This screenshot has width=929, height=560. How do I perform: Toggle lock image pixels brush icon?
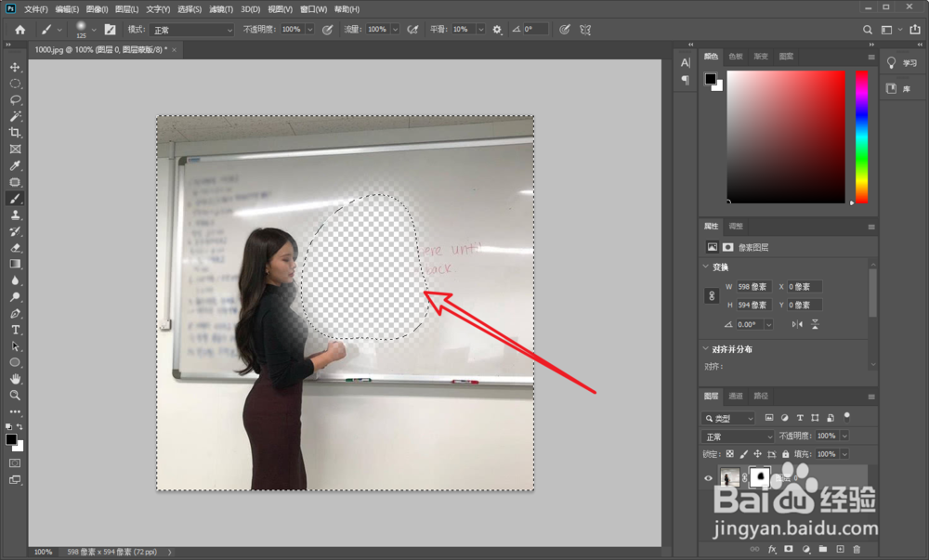743,454
